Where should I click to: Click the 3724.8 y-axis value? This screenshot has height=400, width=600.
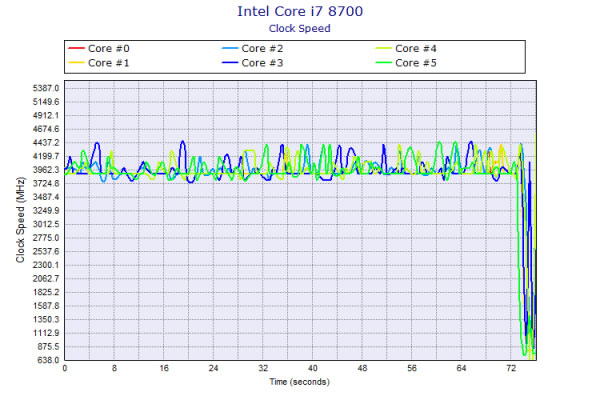click(46, 183)
